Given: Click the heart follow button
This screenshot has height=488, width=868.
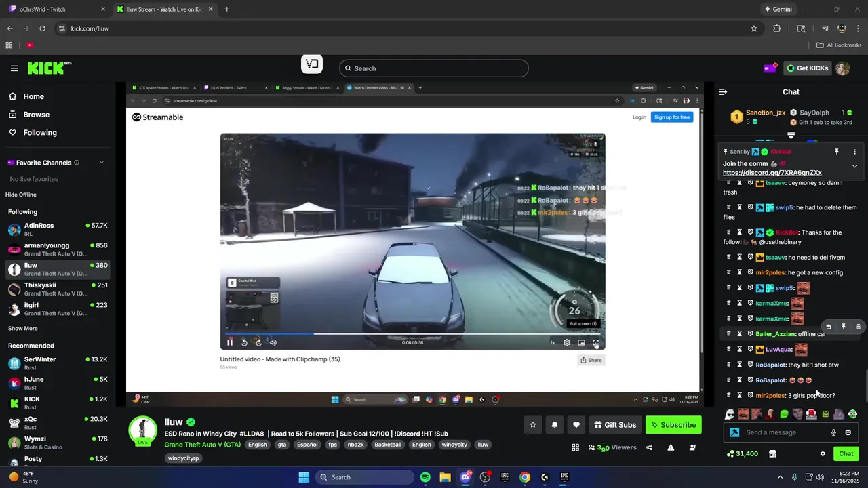Looking at the screenshot, I should coord(576,425).
